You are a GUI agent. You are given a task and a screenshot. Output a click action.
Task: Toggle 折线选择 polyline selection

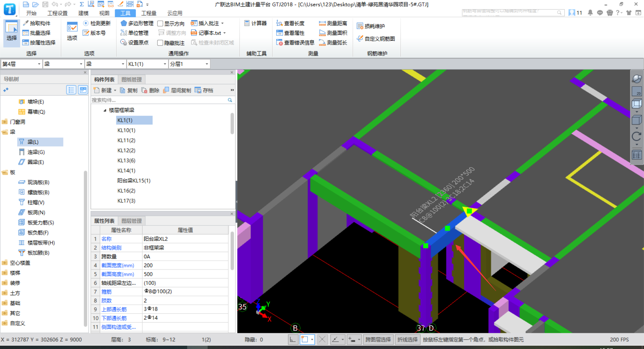[x=408, y=340]
